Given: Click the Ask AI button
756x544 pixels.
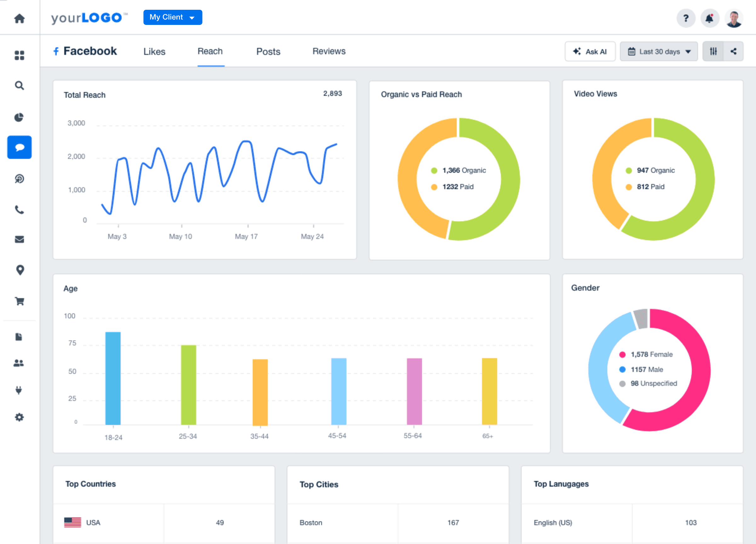Looking at the screenshot, I should click(x=590, y=51).
